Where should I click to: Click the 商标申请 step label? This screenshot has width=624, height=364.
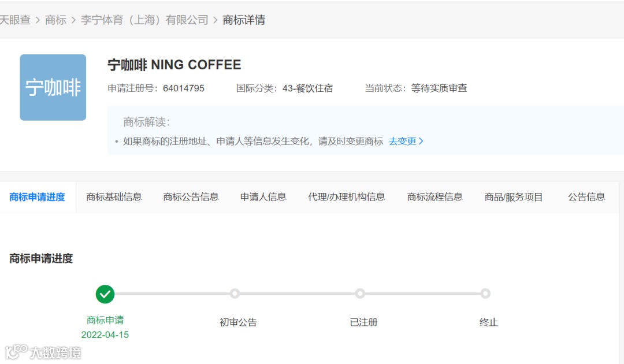pyautogui.click(x=105, y=320)
